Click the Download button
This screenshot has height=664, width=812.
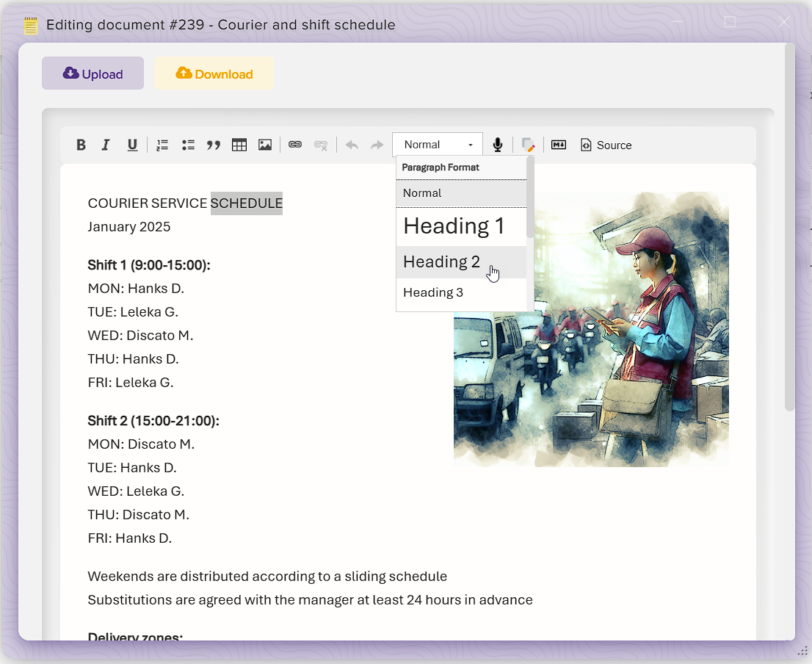click(214, 73)
